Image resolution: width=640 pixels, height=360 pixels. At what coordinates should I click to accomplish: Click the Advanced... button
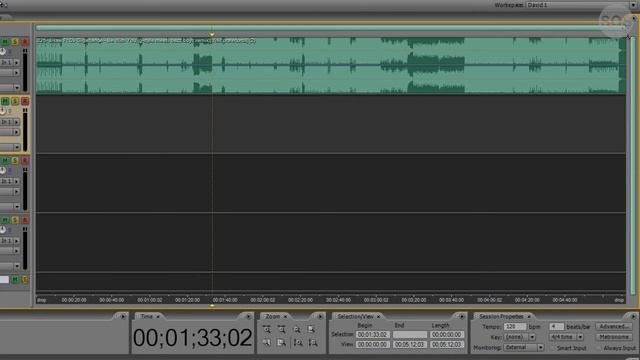click(x=614, y=327)
